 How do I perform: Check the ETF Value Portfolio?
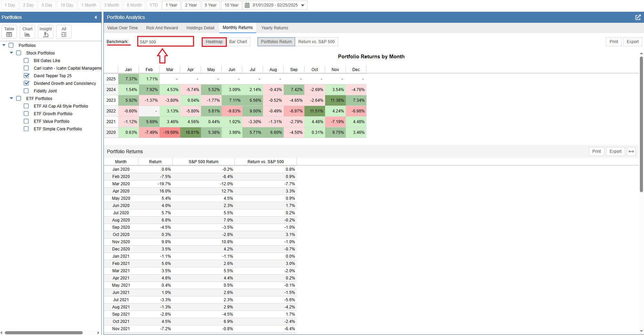(26, 121)
